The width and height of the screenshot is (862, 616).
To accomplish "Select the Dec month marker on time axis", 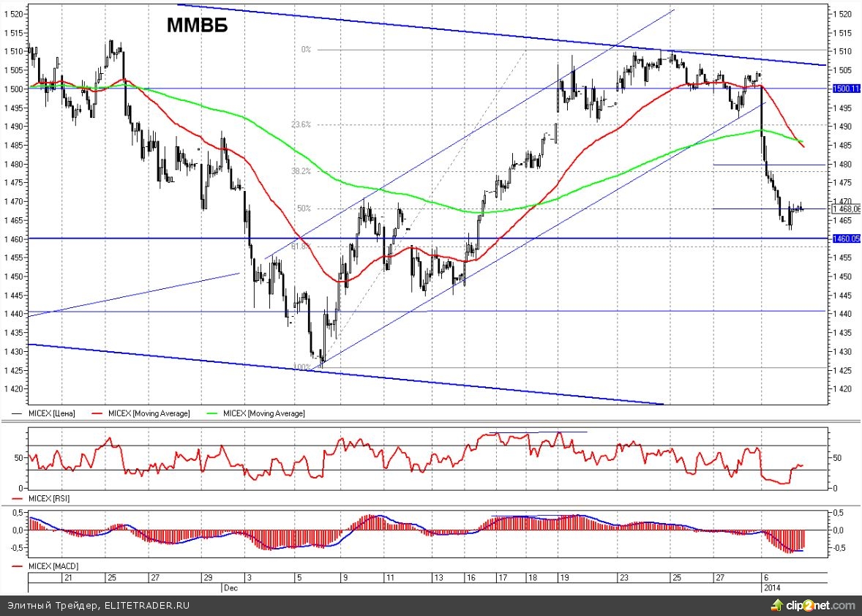I will pos(231,587).
